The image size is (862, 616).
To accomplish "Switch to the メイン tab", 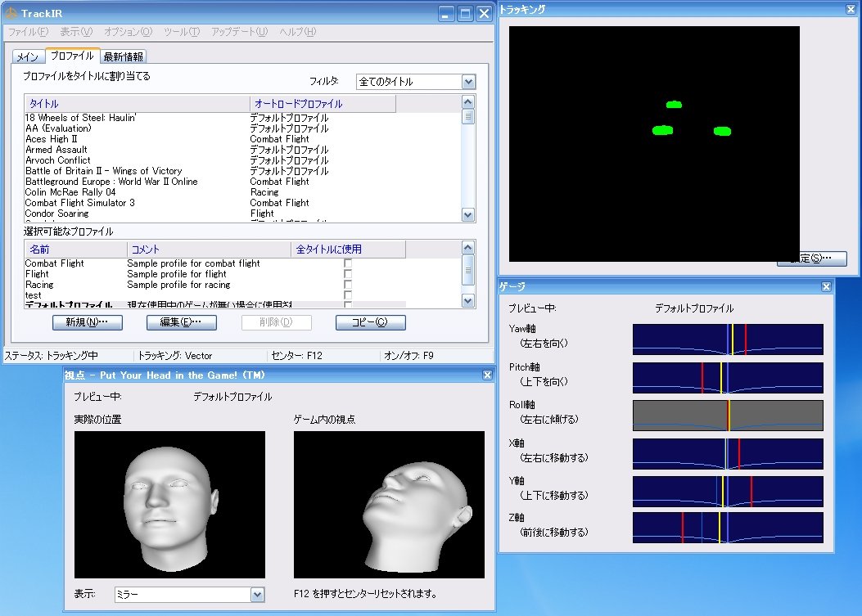I will coord(28,56).
